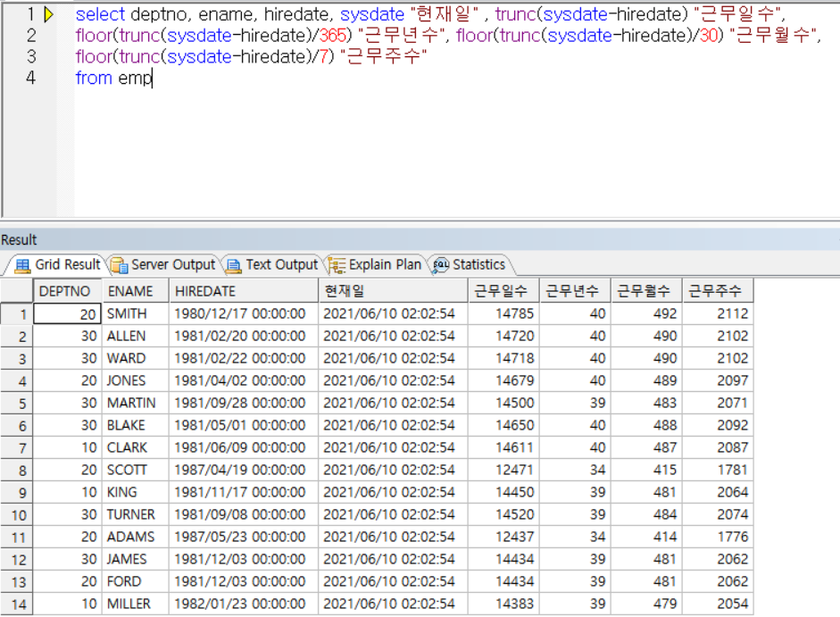840x617 pixels.
Task: Click the 2054 work weeks cell
Action: coord(719,604)
